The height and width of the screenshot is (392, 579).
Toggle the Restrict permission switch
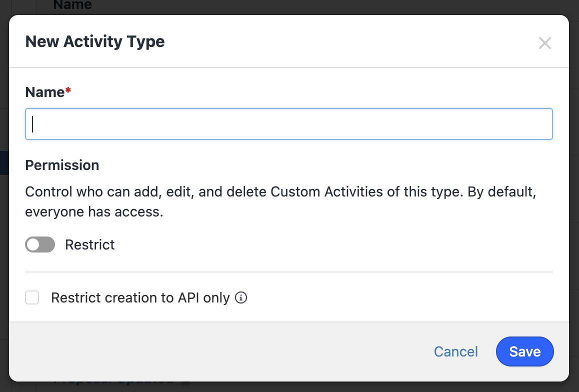point(40,244)
